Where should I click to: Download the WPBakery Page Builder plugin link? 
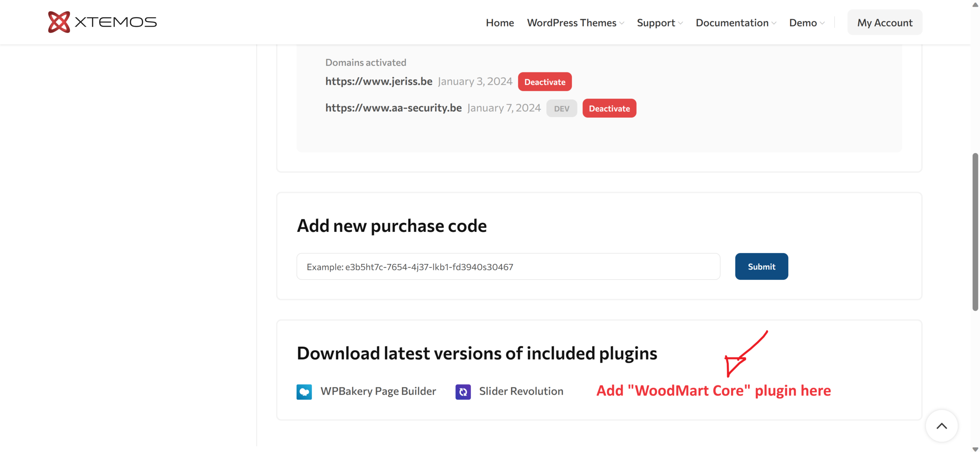[x=378, y=391]
